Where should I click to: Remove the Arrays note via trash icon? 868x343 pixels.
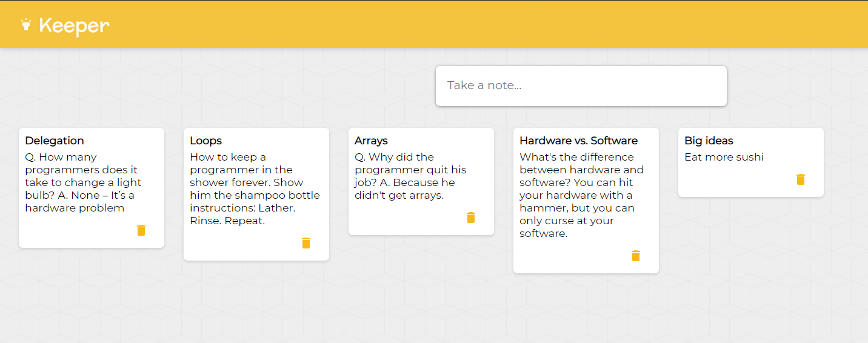point(471,218)
